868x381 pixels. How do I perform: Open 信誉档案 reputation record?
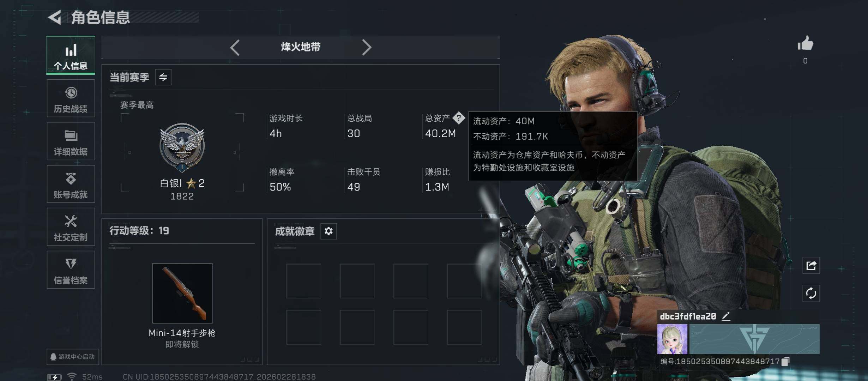point(71,270)
